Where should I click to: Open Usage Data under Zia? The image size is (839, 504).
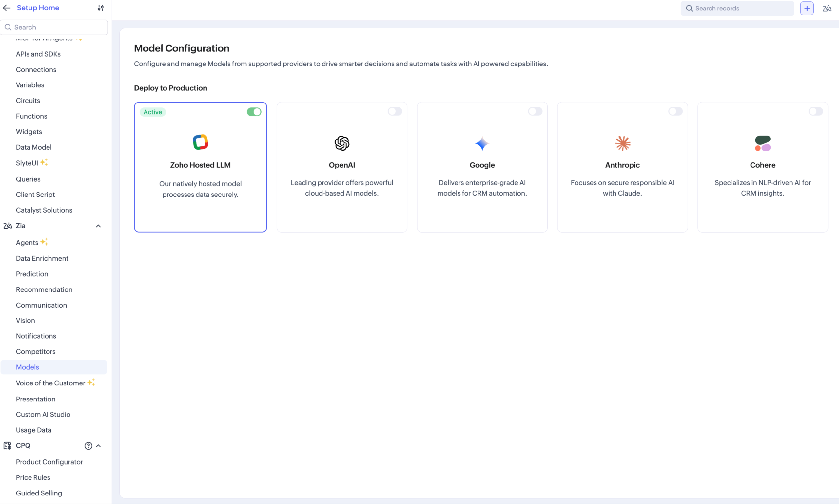(34, 430)
